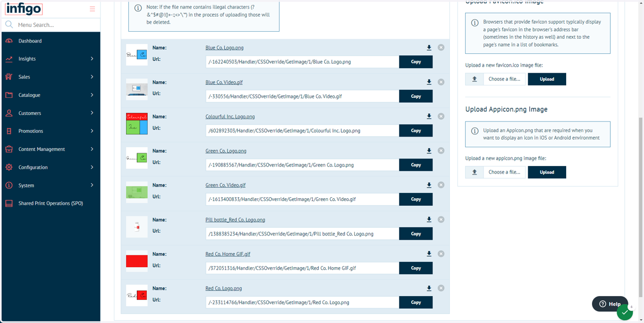Open the Help widget
The image size is (644, 323).
(x=610, y=304)
